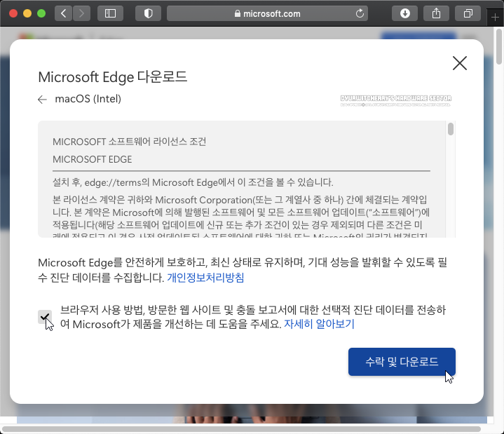
Task: Click the lock icon in address bar
Action: click(x=237, y=13)
